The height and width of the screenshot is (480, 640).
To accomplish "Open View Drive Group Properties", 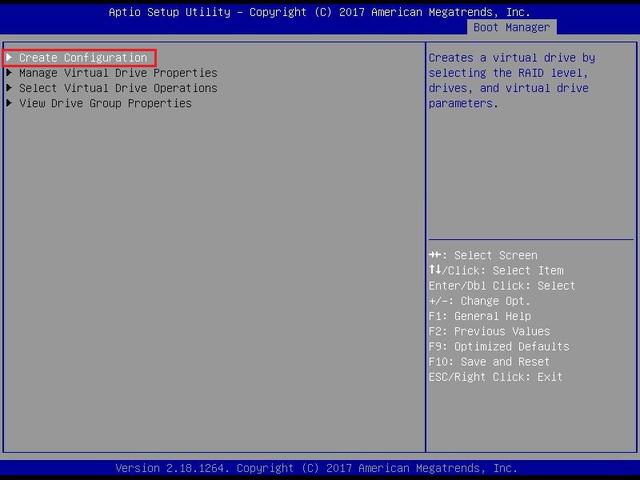I will tap(105, 103).
